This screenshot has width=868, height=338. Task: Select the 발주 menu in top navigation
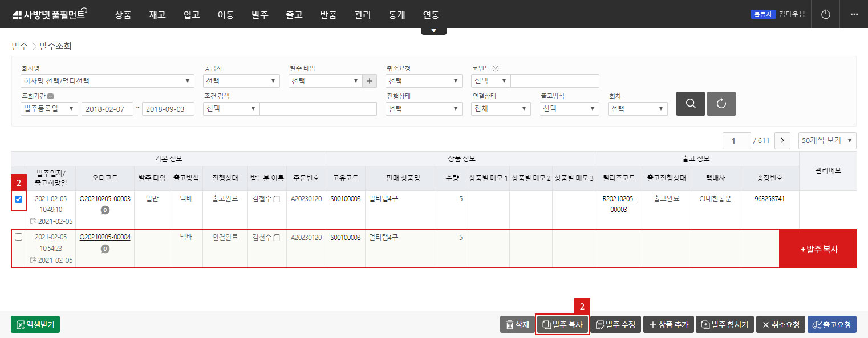[259, 15]
